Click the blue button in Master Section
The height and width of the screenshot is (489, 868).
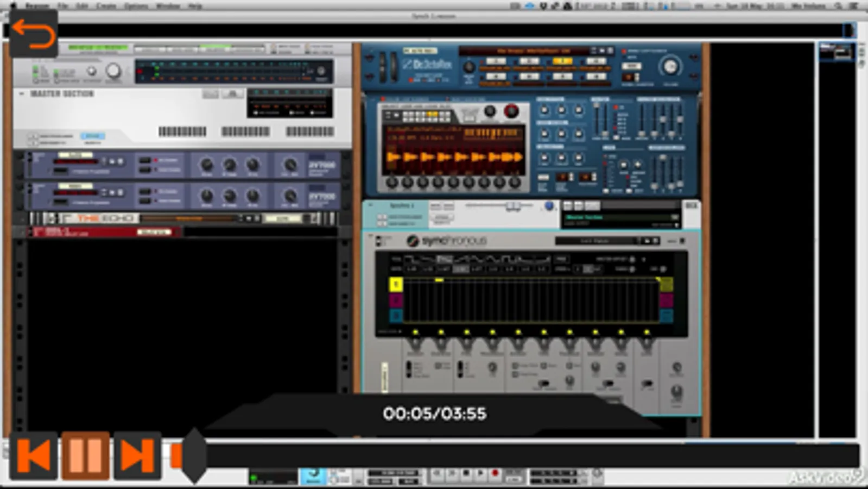click(x=92, y=136)
